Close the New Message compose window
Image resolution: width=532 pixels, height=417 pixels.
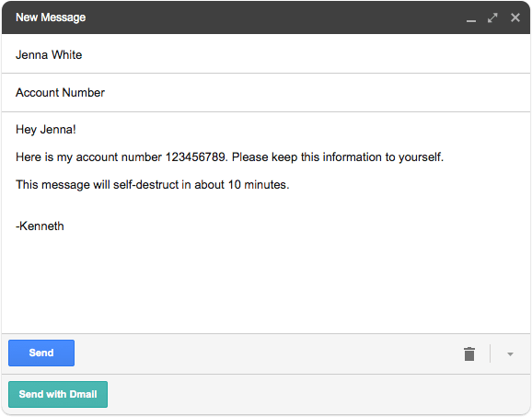coord(515,17)
